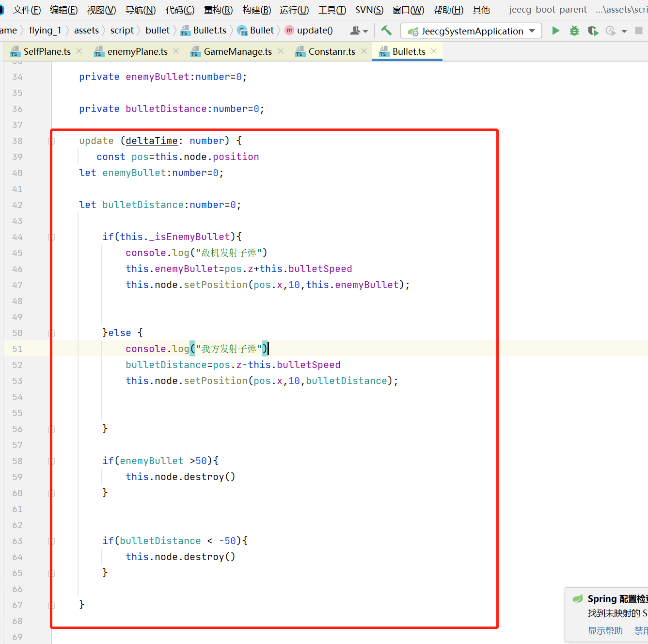
Task: Click the profiler run icon
Action: tap(611, 31)
